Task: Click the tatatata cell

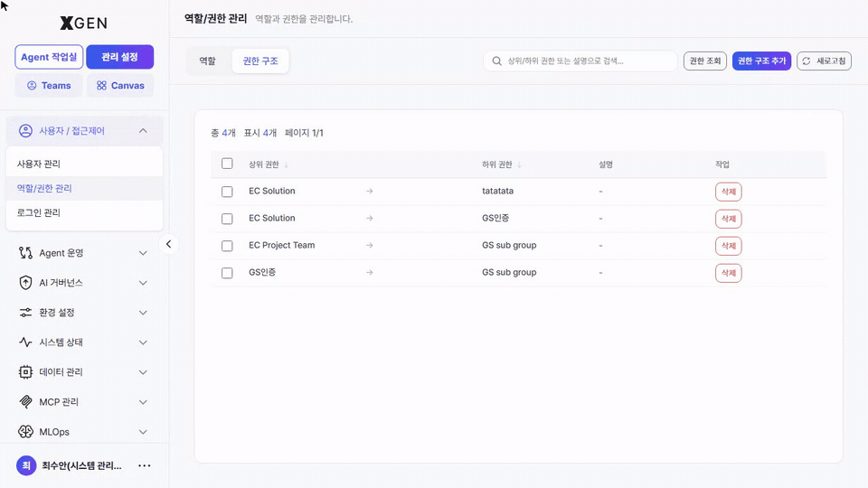Action: [x=497, y=191]
